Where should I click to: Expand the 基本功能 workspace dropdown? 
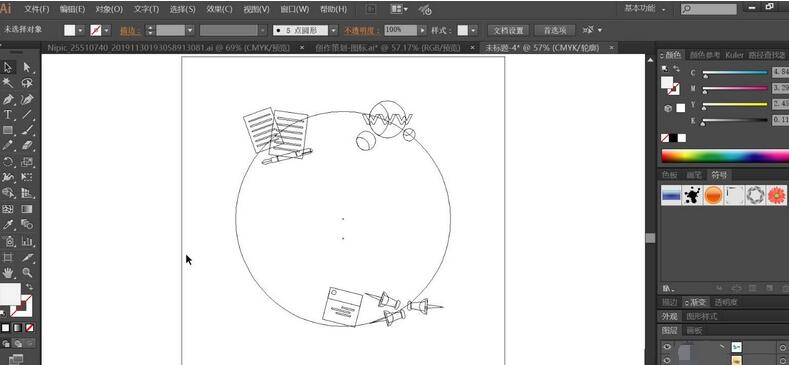click(x=664, y=9)
